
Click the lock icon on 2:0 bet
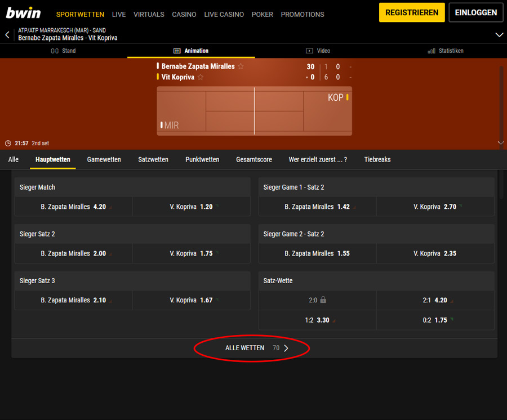[323, 300]
